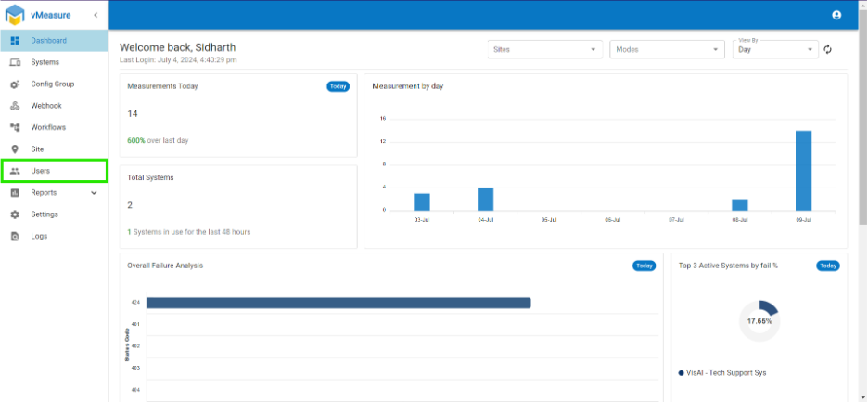Expand the Reports submenu

(x=94, y=193)
